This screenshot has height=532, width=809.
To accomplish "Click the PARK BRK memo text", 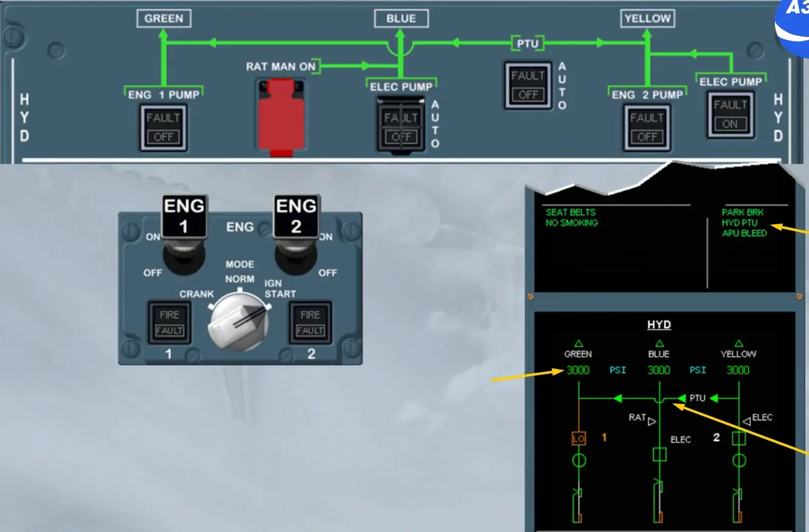I will [742, 212].
